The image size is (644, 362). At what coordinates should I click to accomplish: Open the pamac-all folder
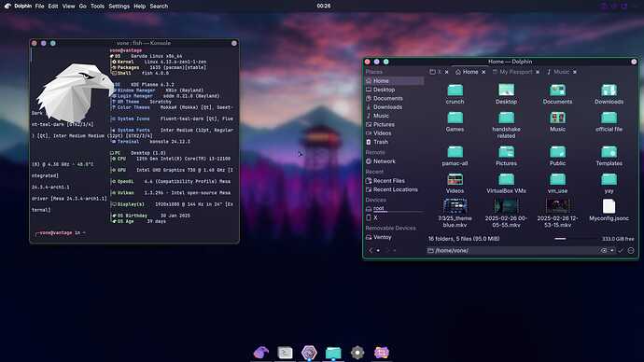455,156
